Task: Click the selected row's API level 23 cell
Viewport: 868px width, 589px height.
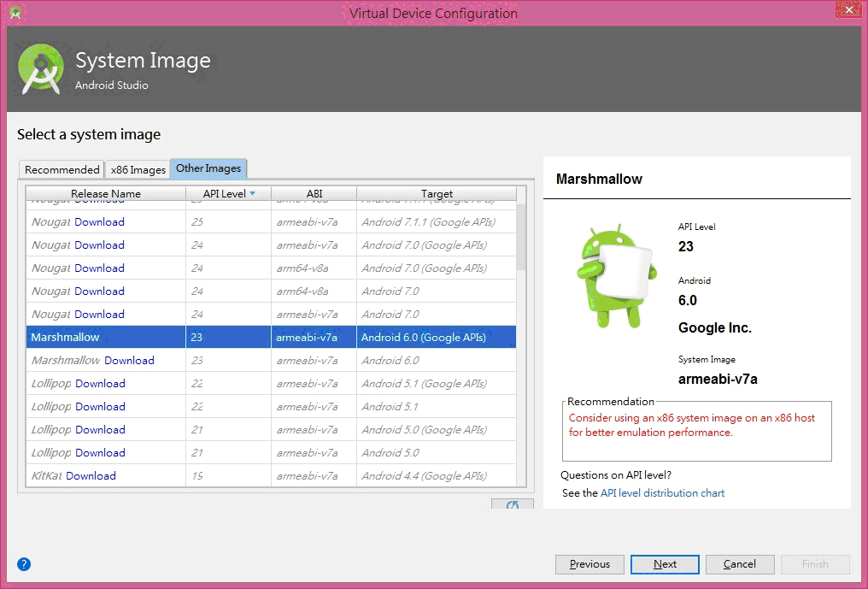Action: tap(229, 337)
